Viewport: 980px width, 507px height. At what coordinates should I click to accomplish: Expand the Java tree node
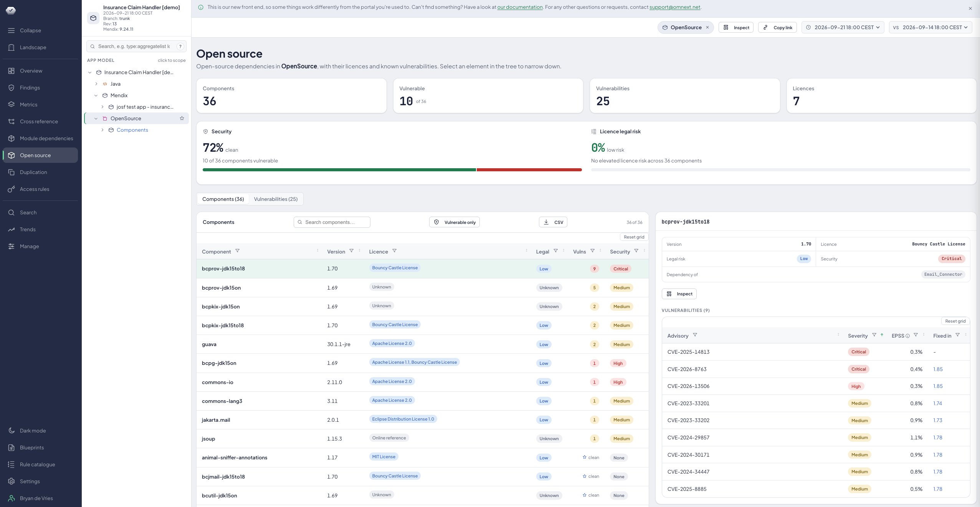click(x=96, y=84)
